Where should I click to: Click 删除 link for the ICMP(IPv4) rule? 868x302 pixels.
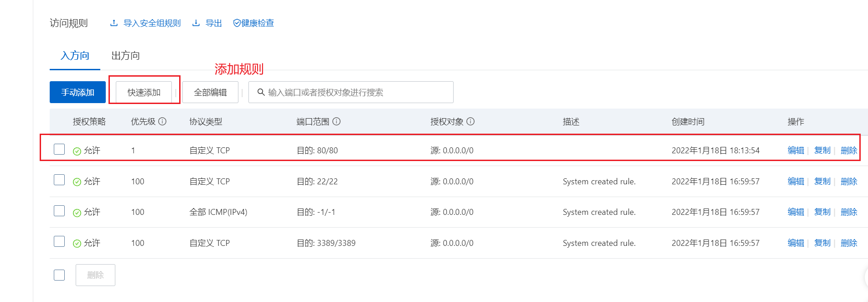(x=848, y=212)
